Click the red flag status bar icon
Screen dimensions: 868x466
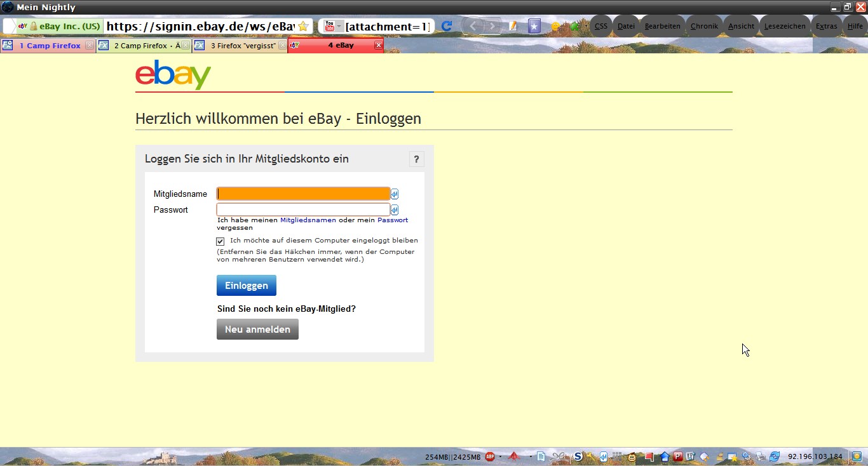tap(649, 456)
